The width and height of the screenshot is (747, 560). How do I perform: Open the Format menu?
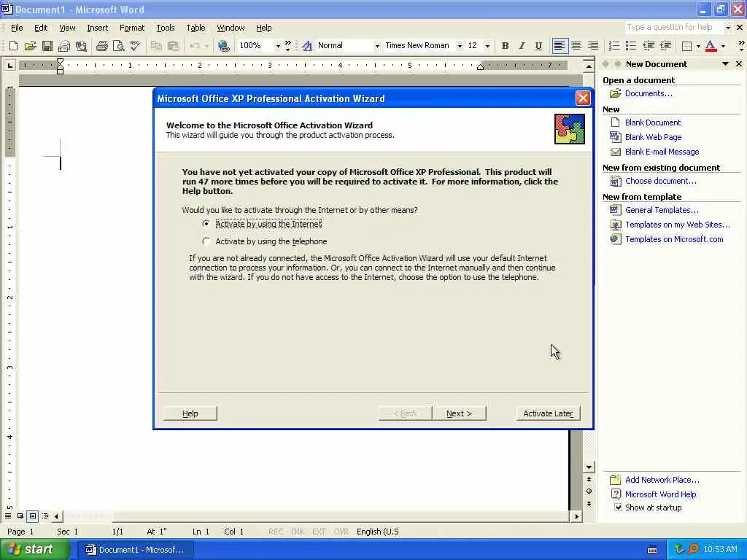132,28
